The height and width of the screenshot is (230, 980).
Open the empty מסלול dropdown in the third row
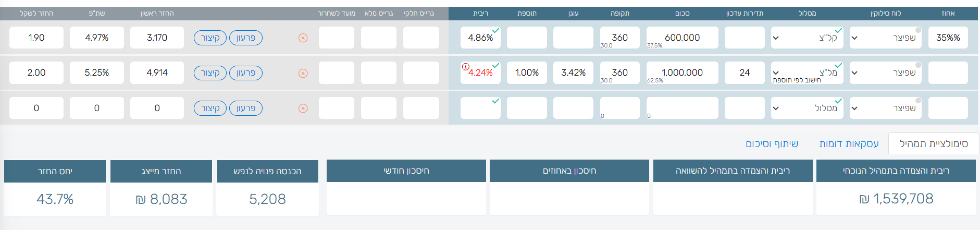[776, 108]
